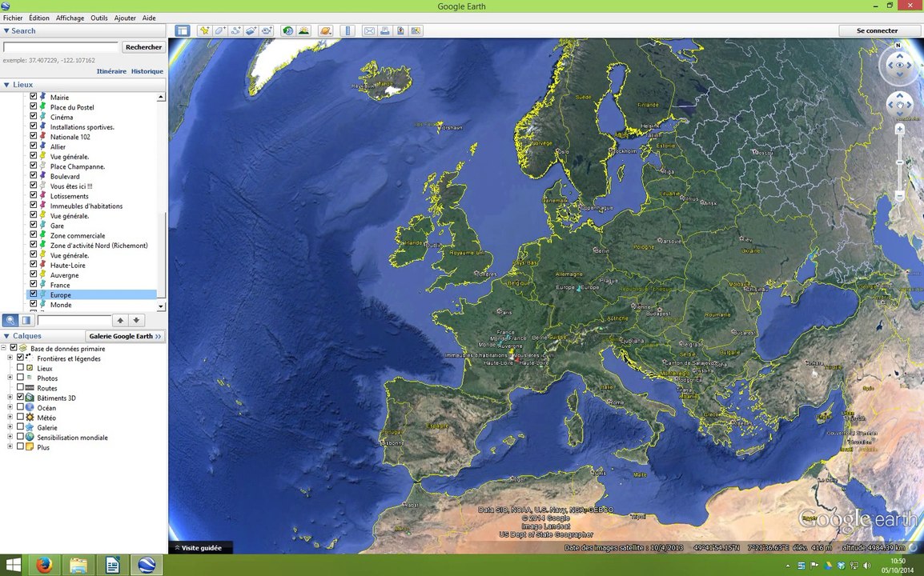The height and width of the screenshot is (576, 924).
Task: Collapse the Calques panel triangle
Action: pos(6,336)
